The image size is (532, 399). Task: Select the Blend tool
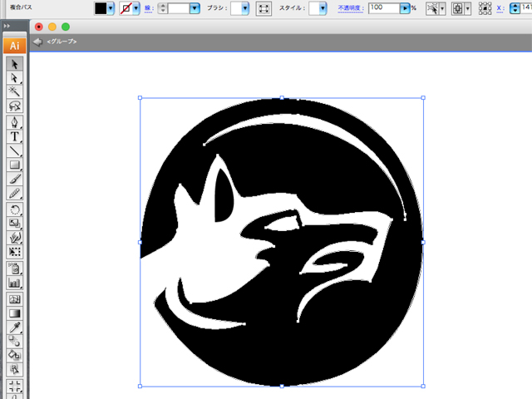click(x=14, y=342)
